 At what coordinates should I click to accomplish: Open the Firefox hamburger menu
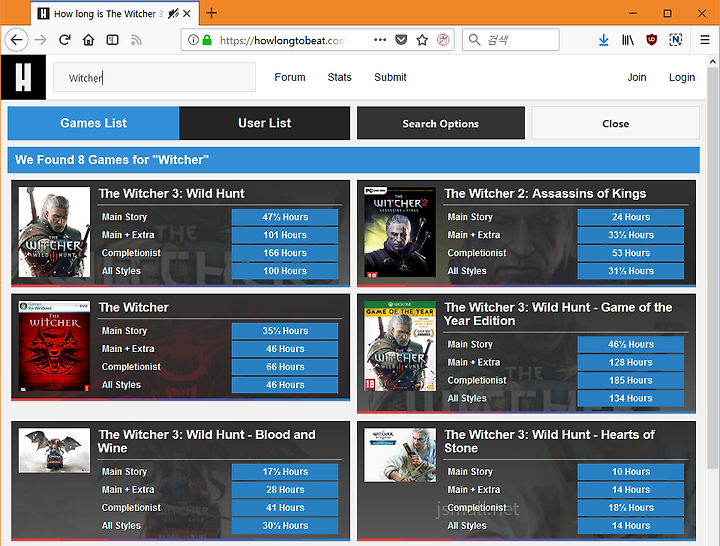pyautogui.click(x=705, y=40)
